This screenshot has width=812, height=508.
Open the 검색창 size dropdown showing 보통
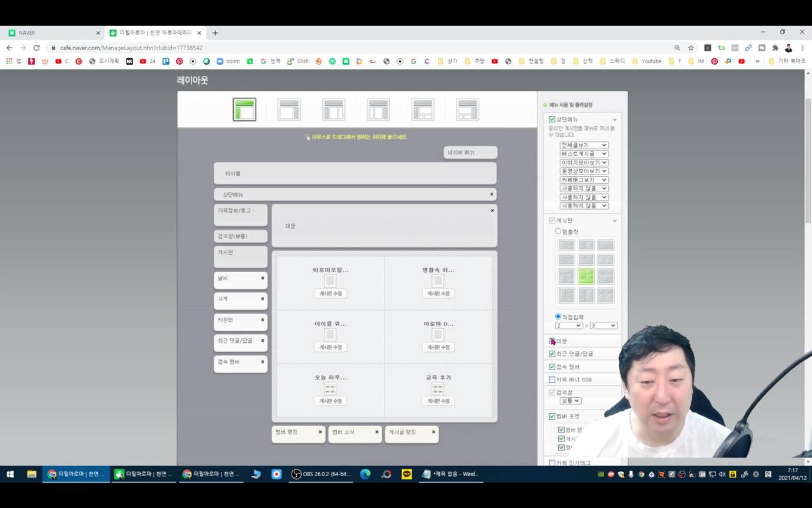(570, 401)
